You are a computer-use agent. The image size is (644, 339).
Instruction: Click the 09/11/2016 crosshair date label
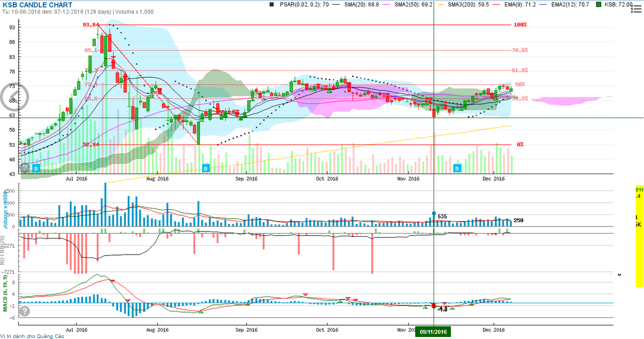[x=433, y=332]
